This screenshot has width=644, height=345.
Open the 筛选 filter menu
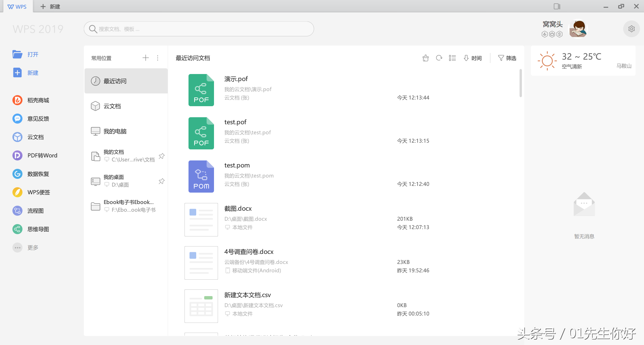point(507,58)
